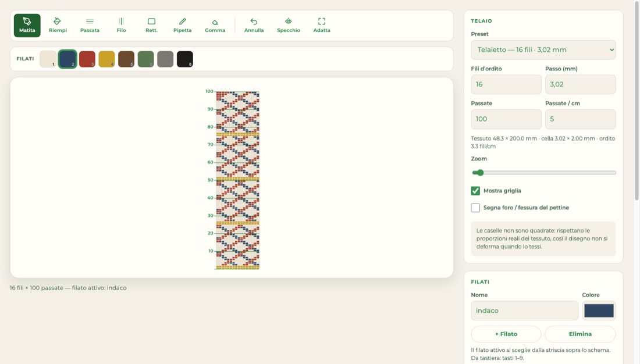This screenshot has height=364, width=640.
Task: Undo with the Annulla button
Action: [x=254, y=26]
